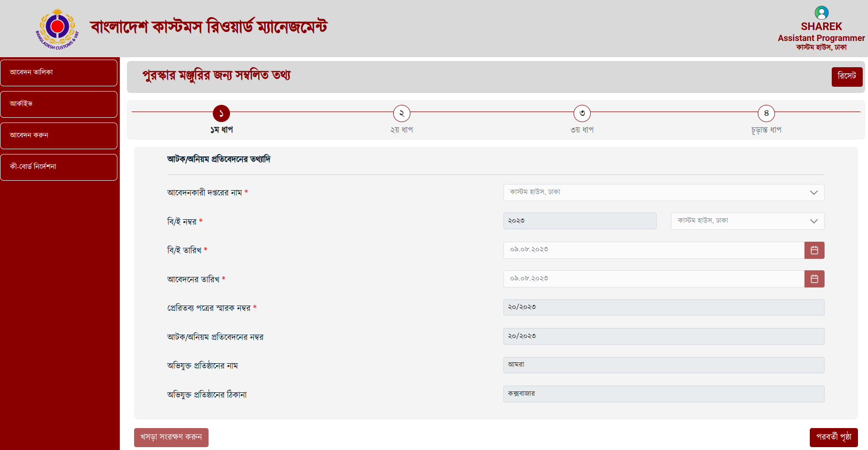Click the আবেদনের তারিখ date field
Screen dimensions: 868x450
pos(654,279)
